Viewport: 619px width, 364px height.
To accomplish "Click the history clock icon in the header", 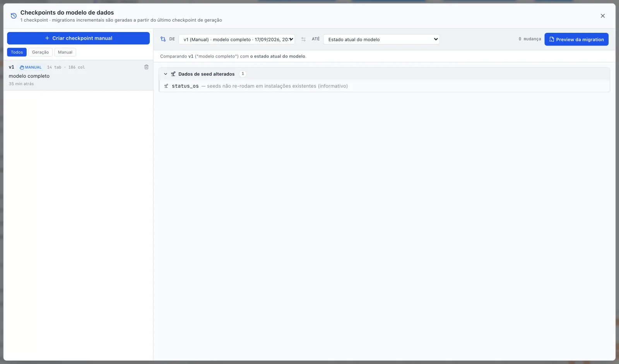I will point(14,16).
